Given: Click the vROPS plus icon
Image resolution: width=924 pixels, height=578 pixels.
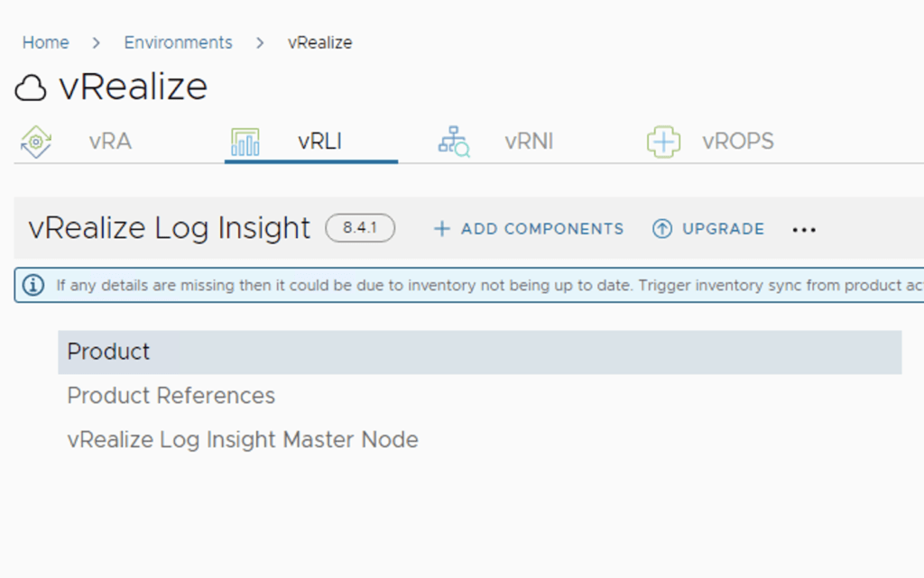Looking at the screenshot, I should pyautogui.click(x=663, y=142).
